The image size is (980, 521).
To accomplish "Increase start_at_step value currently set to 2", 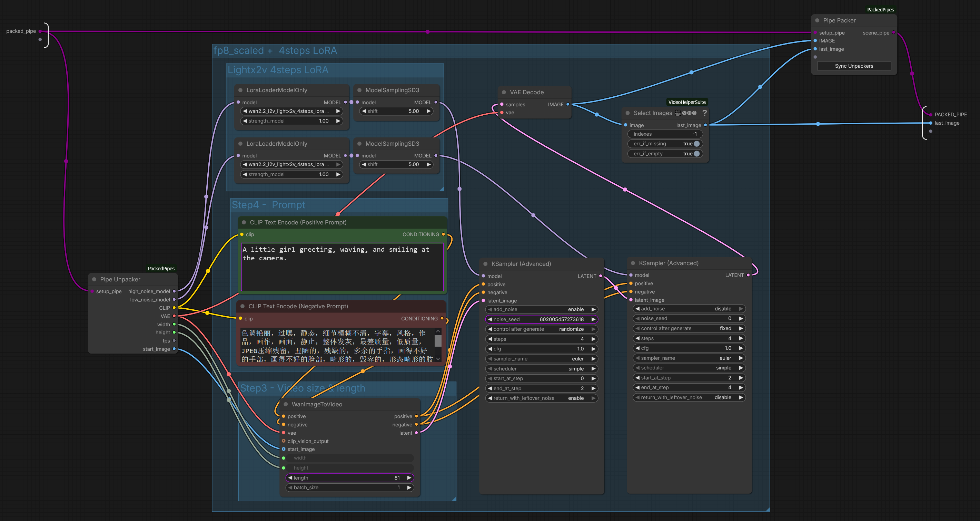I will point(741,378).
